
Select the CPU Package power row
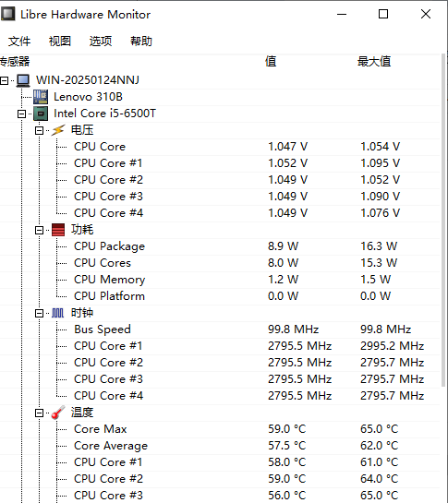220,246
